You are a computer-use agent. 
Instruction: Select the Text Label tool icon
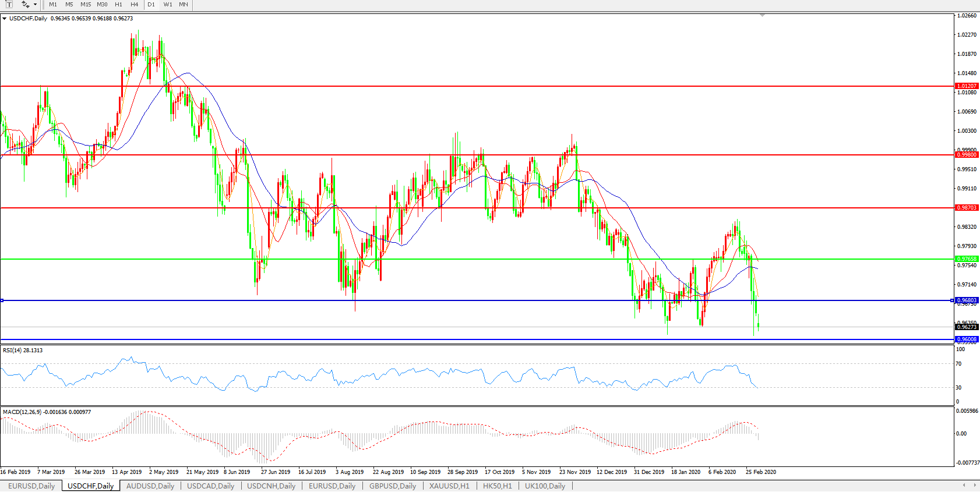coord(9,4)
